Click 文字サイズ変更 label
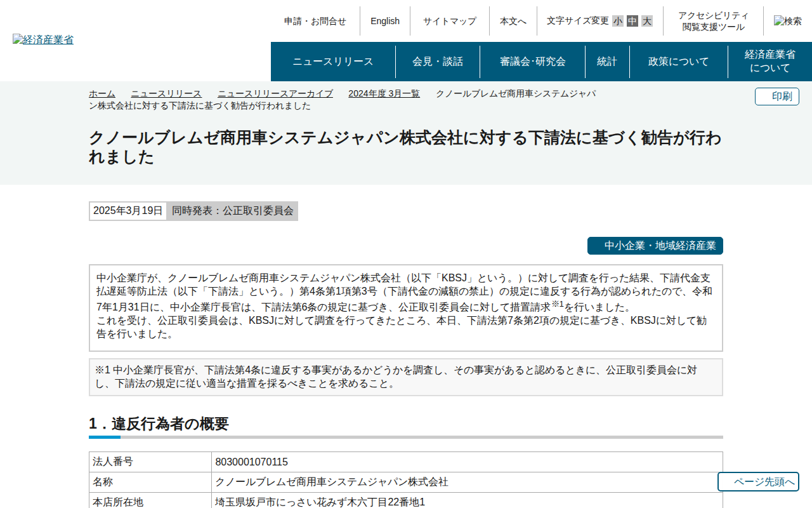This screenshot has width=812, height=508. click(x=578, y=21)
